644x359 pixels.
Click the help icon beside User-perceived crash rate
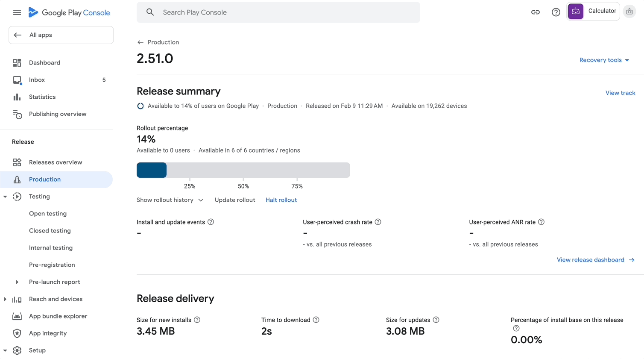378,222
